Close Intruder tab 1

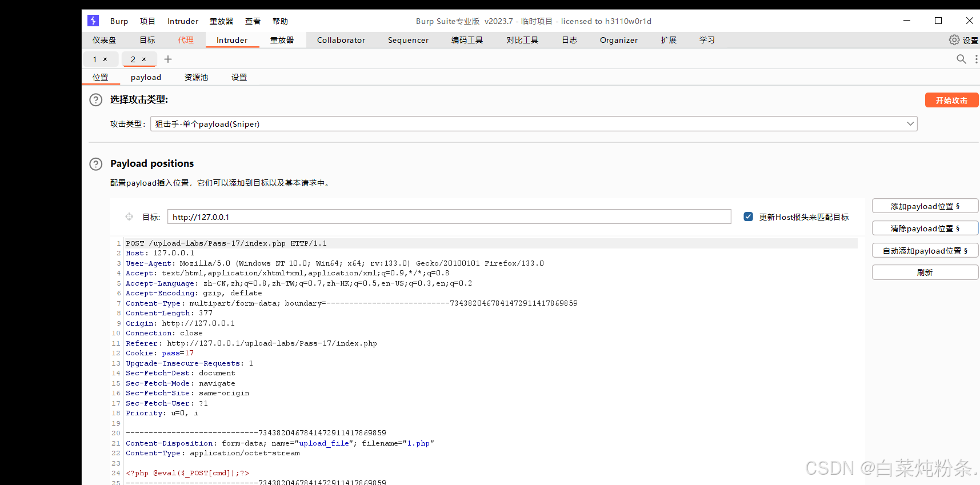pos(105,59)
